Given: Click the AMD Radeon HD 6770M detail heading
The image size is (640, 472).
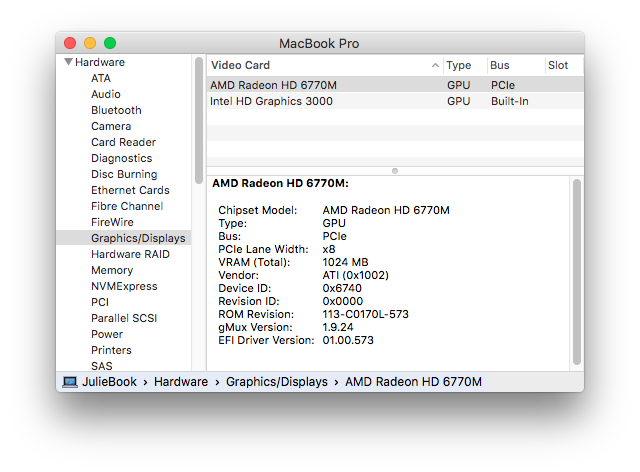Looking at the screenshot, I should [x=280, y=183].
